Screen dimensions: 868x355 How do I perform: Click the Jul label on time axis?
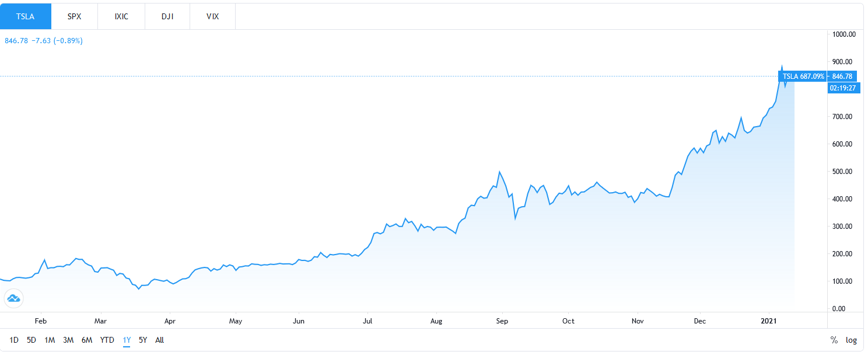[367, 321]
